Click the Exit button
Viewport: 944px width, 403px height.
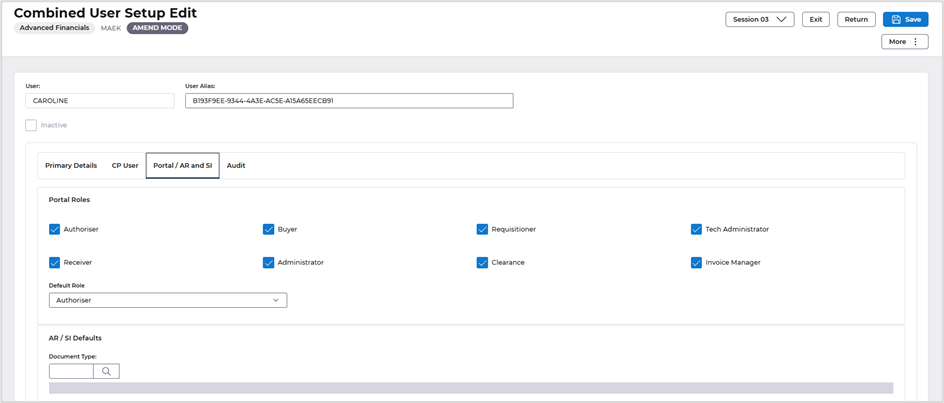(x=816, y=19)
